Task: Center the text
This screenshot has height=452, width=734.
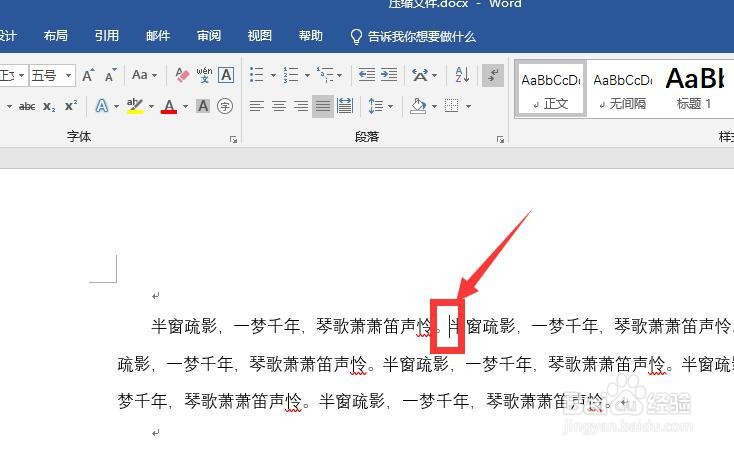Action: [x=279, y=106]
